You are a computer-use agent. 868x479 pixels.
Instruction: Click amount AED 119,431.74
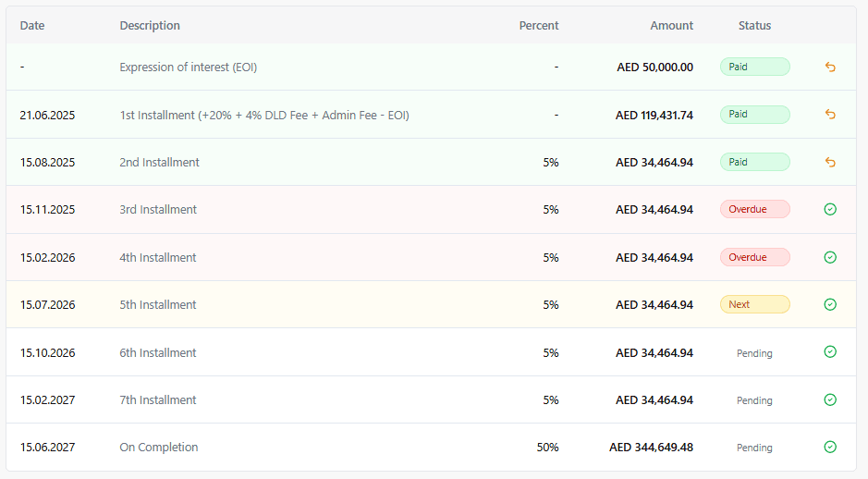click(x=654, y=116)
